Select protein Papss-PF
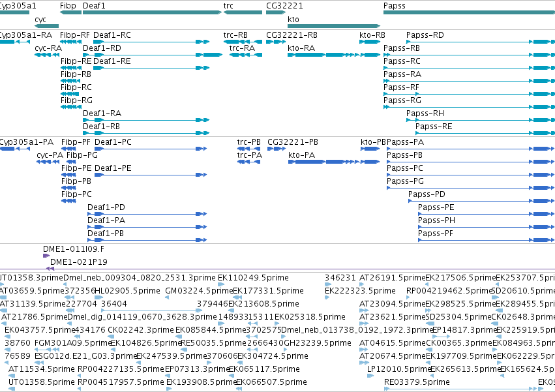The width and height of the screenshot is (555, 392). [x=487, y=240]
